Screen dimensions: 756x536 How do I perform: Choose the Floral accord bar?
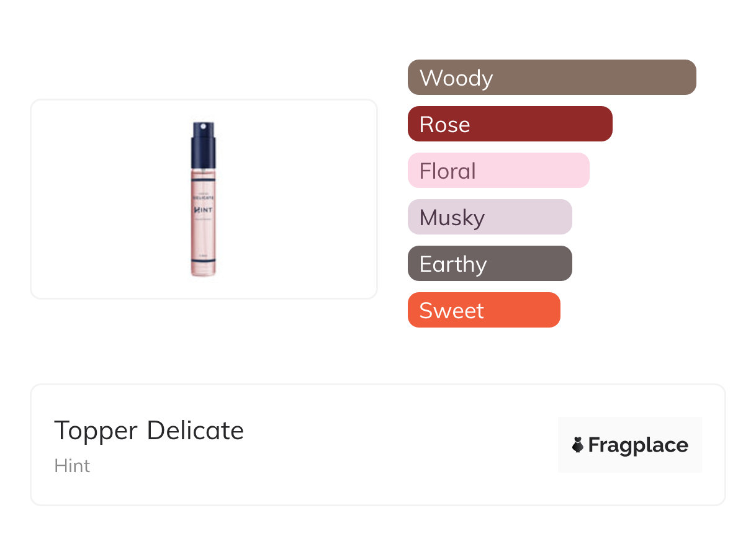point(498,171)
